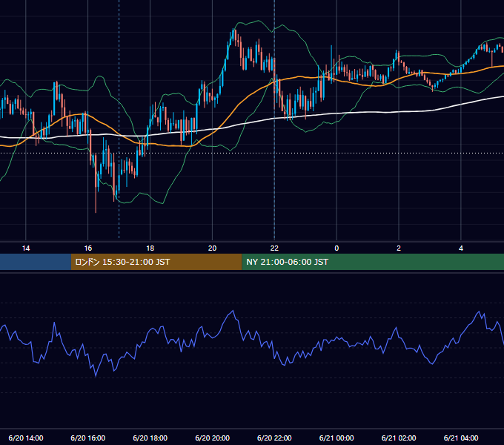Click the 6/21 02:00 date label
Screen dimensions: 504x445
click(x=399, y=438)
